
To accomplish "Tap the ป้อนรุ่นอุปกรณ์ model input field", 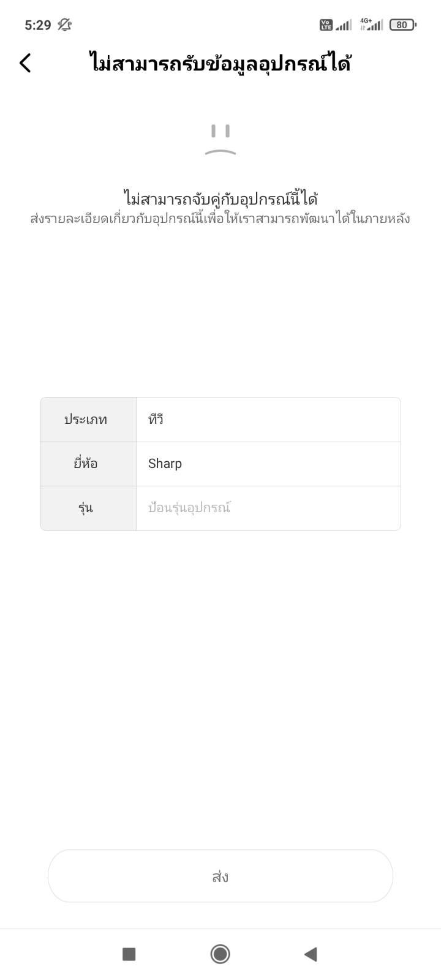I will click(268, 508).
